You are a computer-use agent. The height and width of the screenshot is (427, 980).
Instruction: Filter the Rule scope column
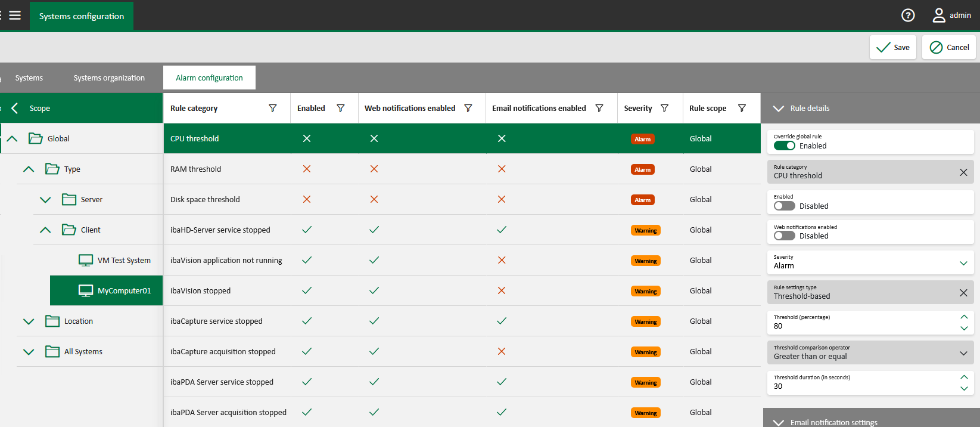point(742,108)
